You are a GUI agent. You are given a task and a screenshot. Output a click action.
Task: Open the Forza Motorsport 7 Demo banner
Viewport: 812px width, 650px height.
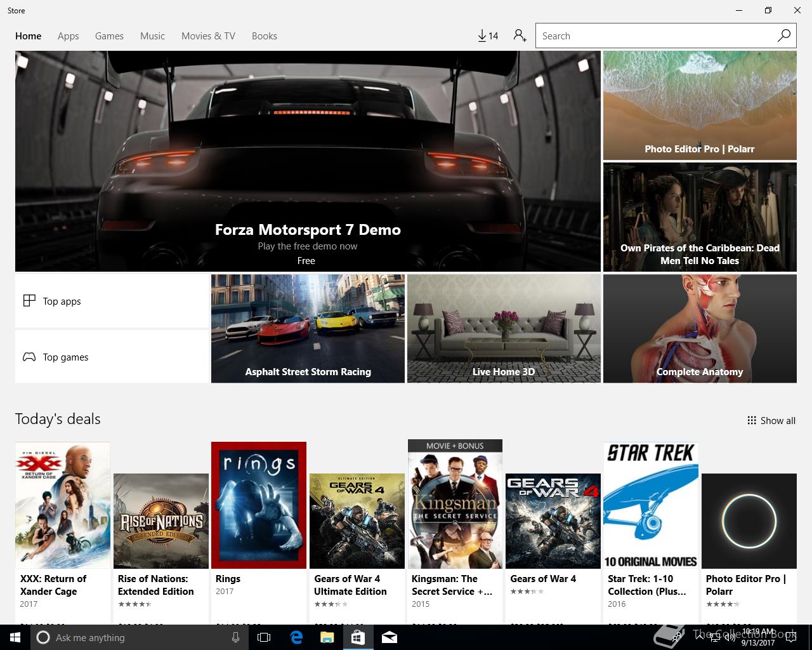pos(308,161)
